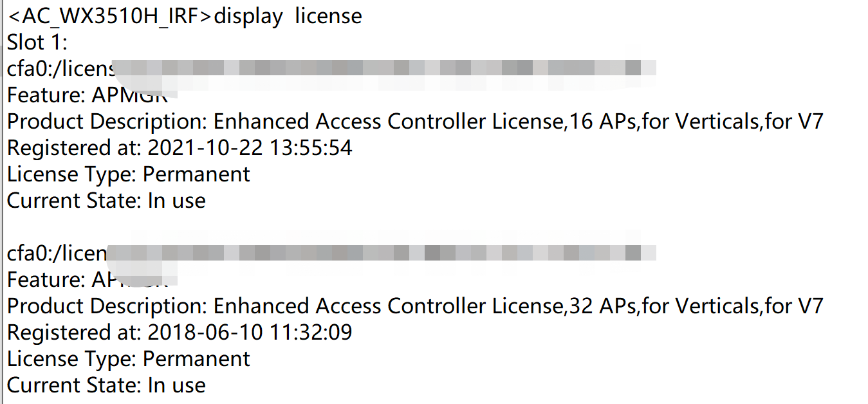
Task: Click the first "License Type: Permanent" line
Action: tap(128, 174)
